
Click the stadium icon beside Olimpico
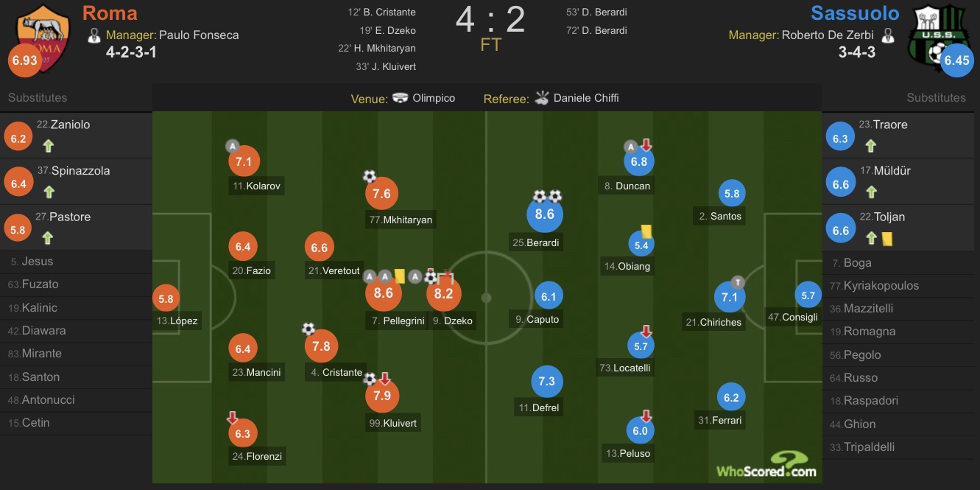(x=401, y=98)
